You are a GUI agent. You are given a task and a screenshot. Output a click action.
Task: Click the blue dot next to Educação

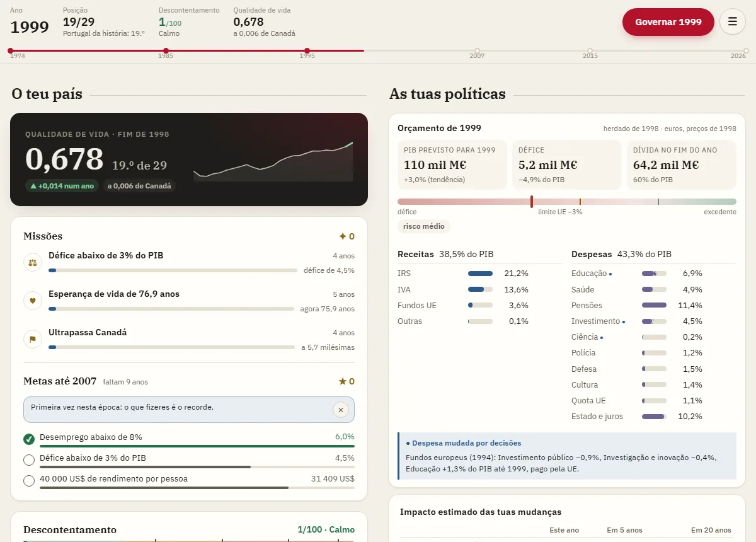[610, 274]
